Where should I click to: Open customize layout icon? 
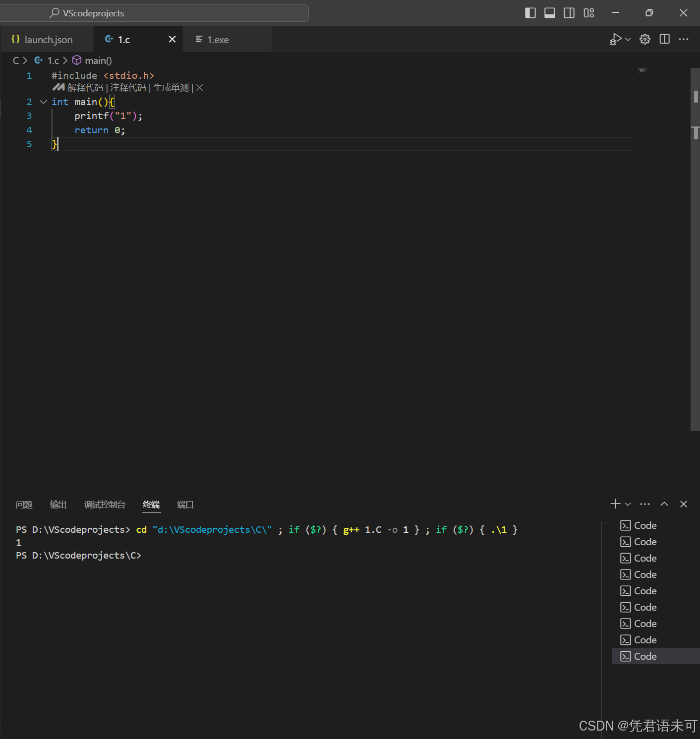pyautogui.click(x=588, y=13)
